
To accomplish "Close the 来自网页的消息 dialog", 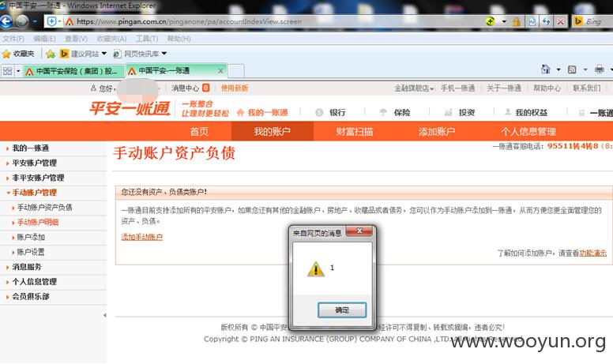I will pos(359,231).
